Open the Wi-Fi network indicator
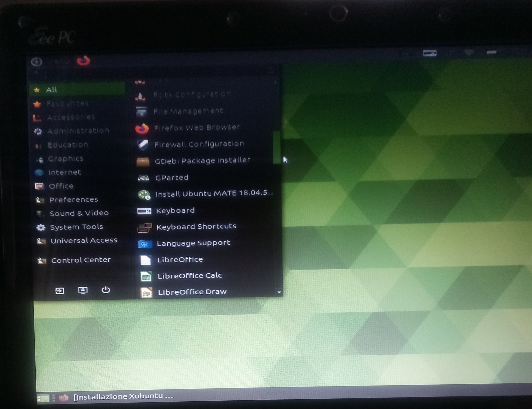This screenshot has height=409, width=532. pyautogui.click(x=469, y=52)
